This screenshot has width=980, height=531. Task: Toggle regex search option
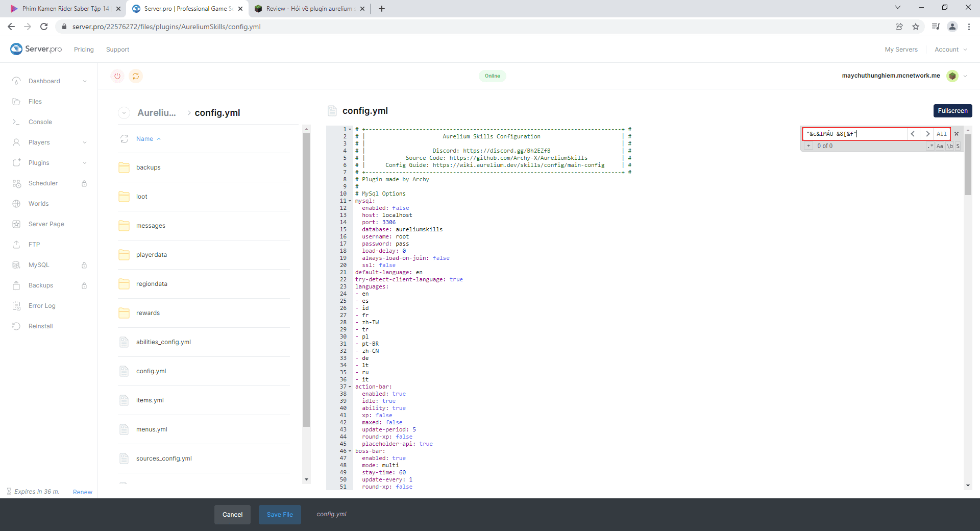(x=930, y=146)
